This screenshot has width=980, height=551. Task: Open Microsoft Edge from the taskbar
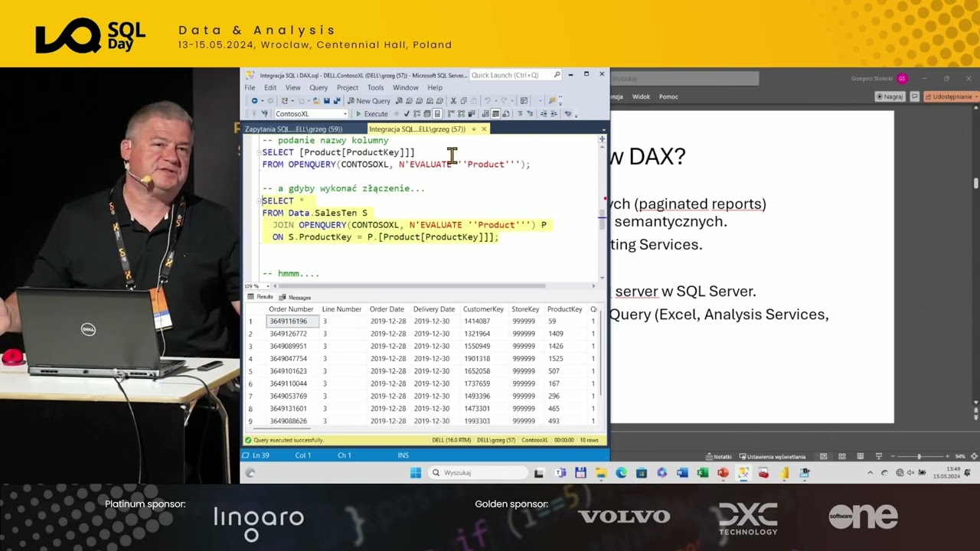tap(621, 473)
